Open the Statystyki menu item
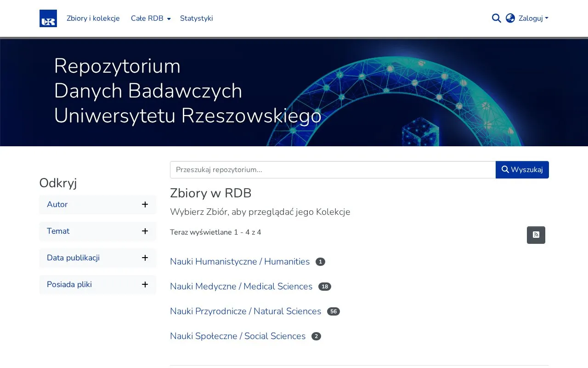The width and height of the screenshot is (588, 368). coord(197,18)
